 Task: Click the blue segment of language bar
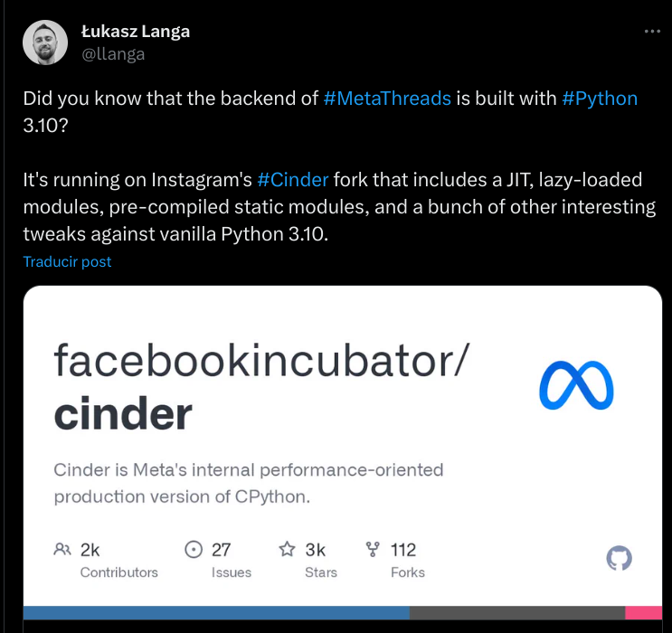[217, 612]
